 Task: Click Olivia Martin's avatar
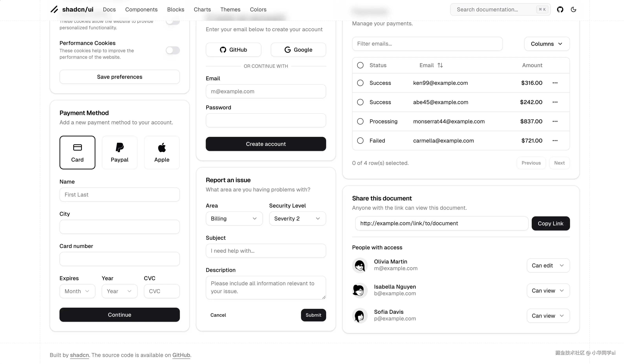click(x=360, y=265)
